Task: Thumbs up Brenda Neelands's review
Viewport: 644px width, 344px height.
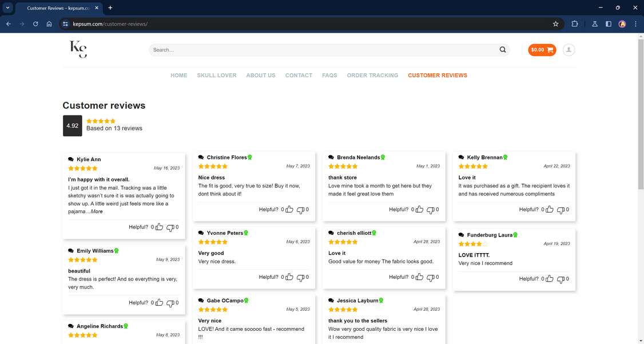Action: pos(419,209)
